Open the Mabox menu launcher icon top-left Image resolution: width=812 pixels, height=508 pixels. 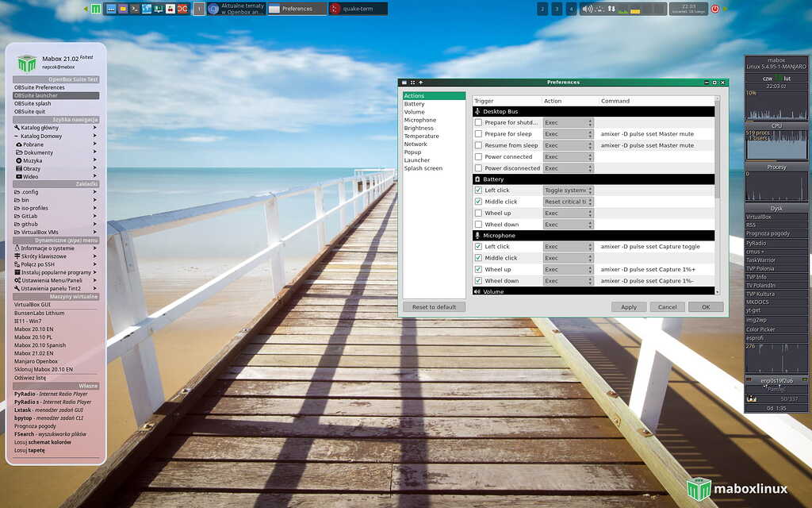click(95, 9)
